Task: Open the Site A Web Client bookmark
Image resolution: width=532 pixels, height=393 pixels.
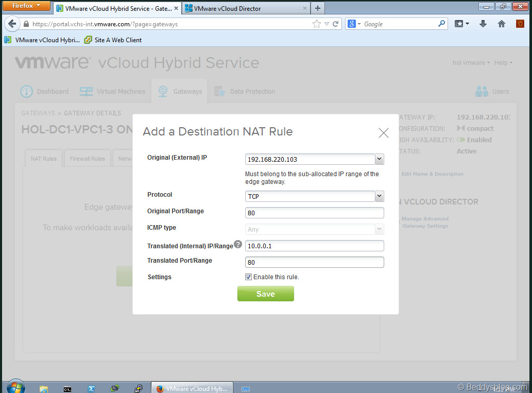Action: [113, 40]
